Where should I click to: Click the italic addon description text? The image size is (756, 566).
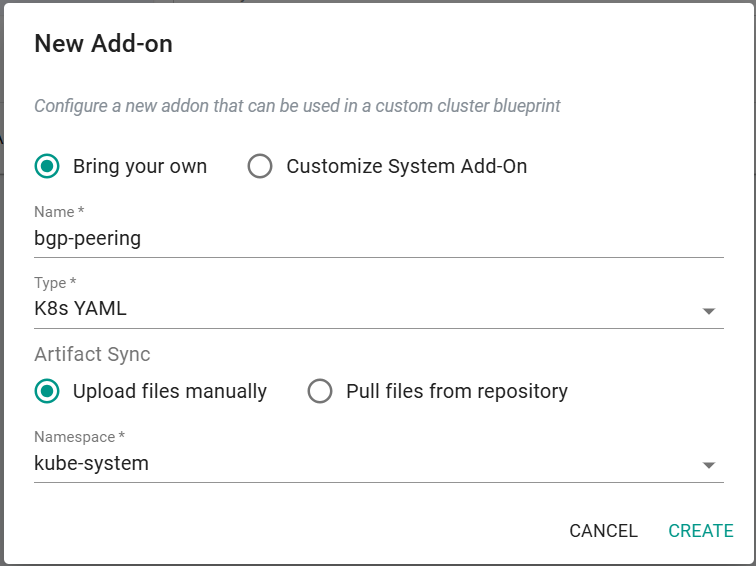click(297, 106)
